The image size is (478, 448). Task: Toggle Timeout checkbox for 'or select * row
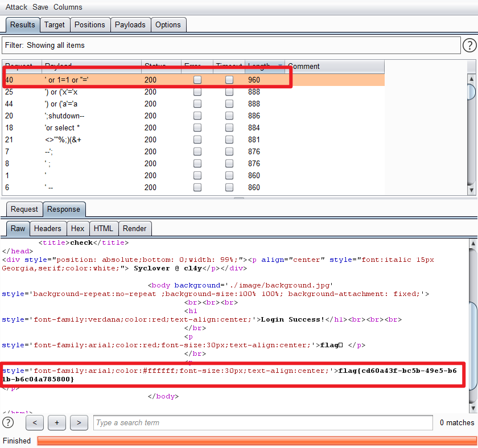point(229,128)
